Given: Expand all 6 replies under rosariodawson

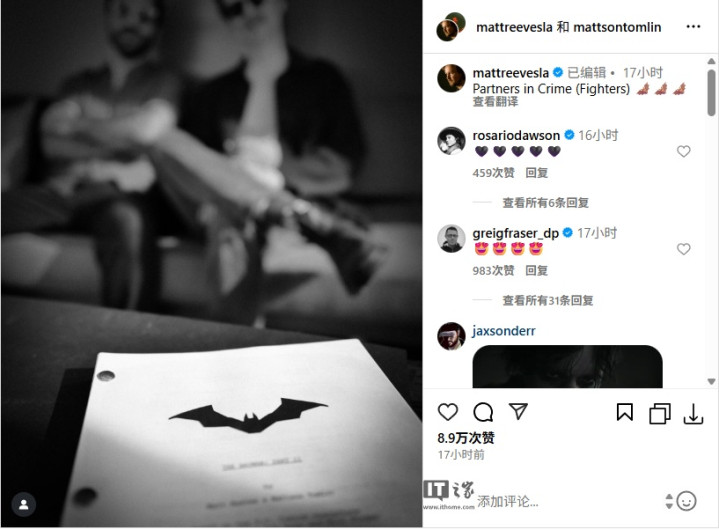Looking at the screenshot, I should pyautogui.click(x=546, y=203).
